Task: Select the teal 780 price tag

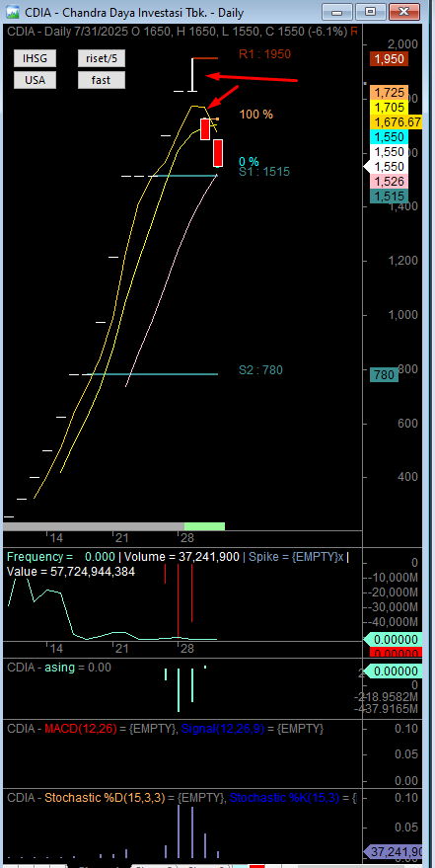Action: pos(384,375)
